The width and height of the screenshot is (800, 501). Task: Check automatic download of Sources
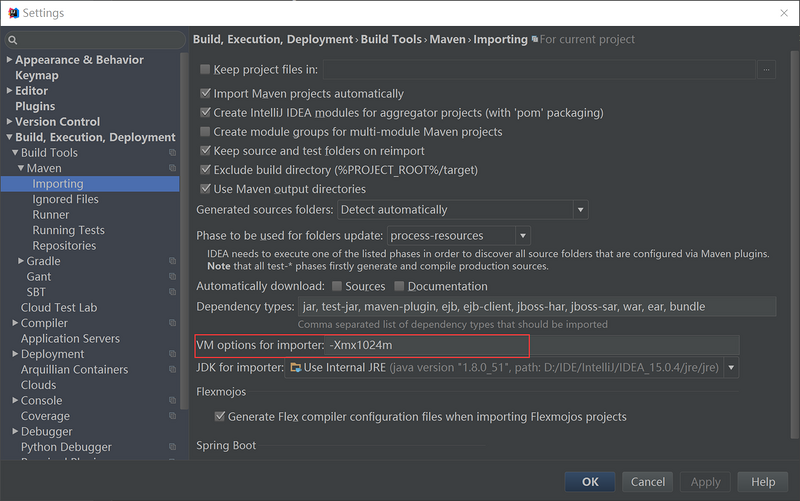pos(337,287)
